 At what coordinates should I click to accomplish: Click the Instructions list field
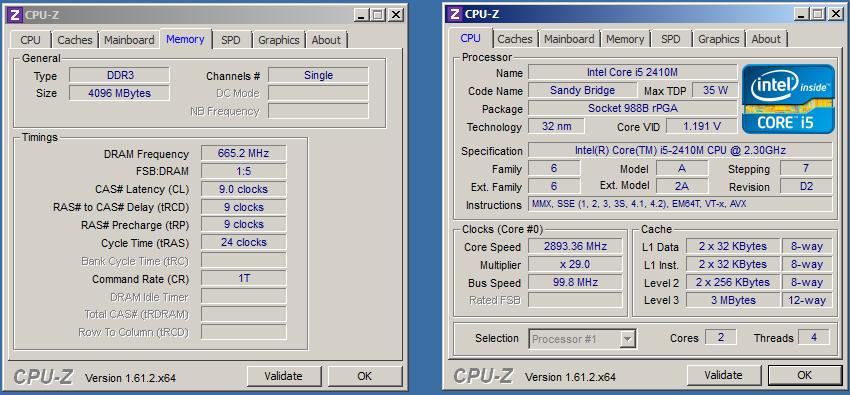[x=680, y=204]
